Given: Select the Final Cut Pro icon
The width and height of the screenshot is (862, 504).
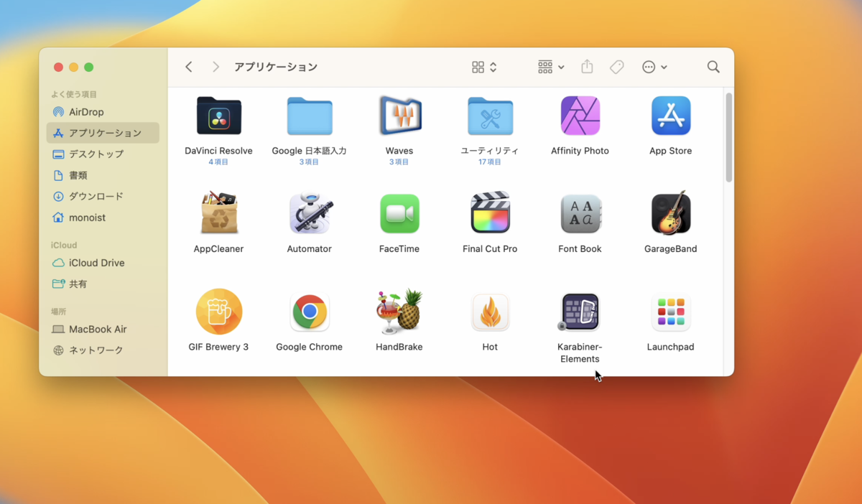Looking at the screenshot, I should pos(490,213).
